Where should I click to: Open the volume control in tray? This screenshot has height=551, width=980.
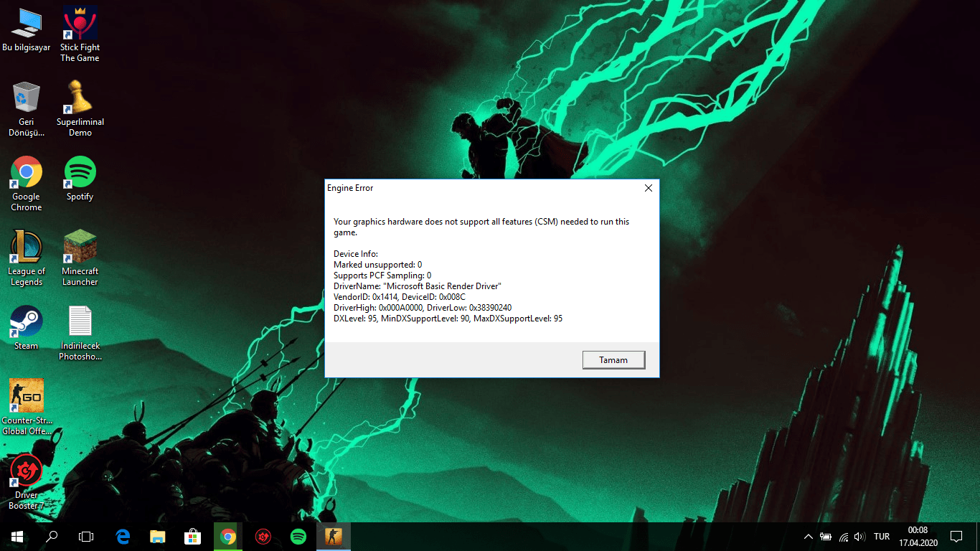(860, 537)
